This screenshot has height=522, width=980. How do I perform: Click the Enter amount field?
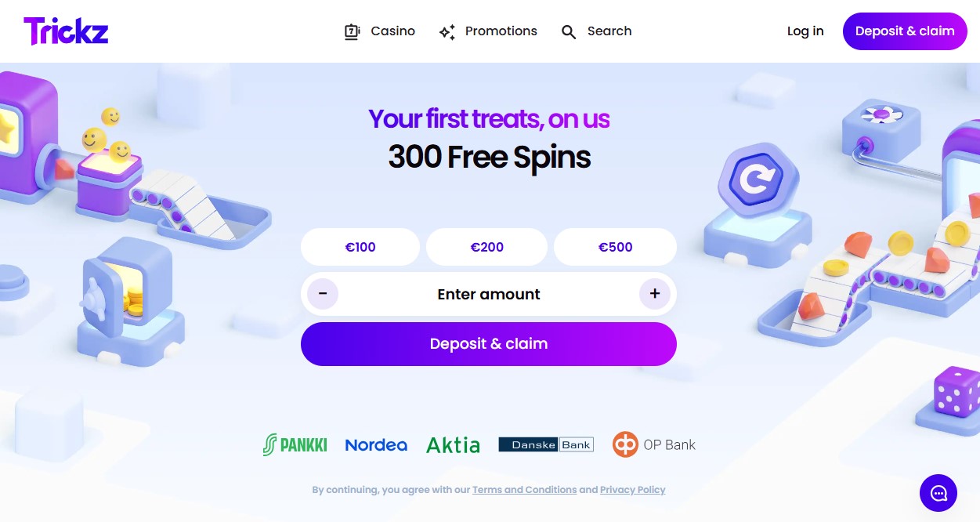(x=489, y=295)
